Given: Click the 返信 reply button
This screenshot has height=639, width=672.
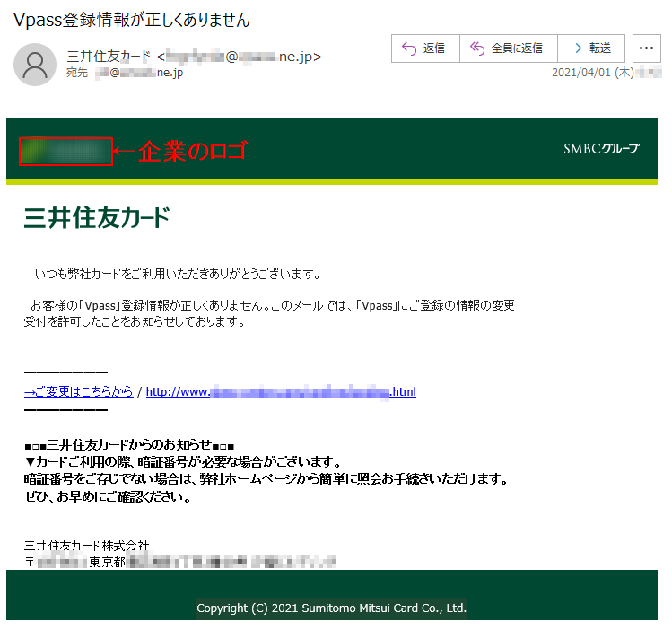Looking at the screenshot, I should [x=425, y=48].
